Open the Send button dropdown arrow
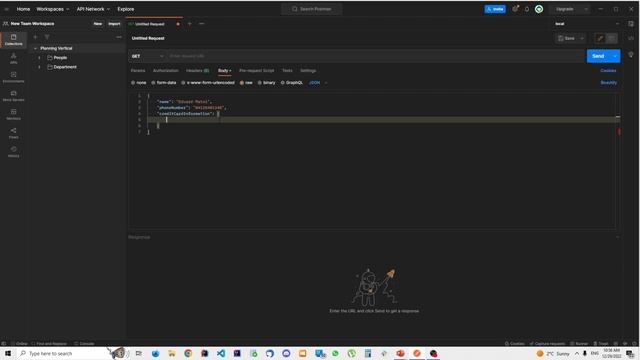640x360 pixels. pyautogui.click(x=615, y=56)
